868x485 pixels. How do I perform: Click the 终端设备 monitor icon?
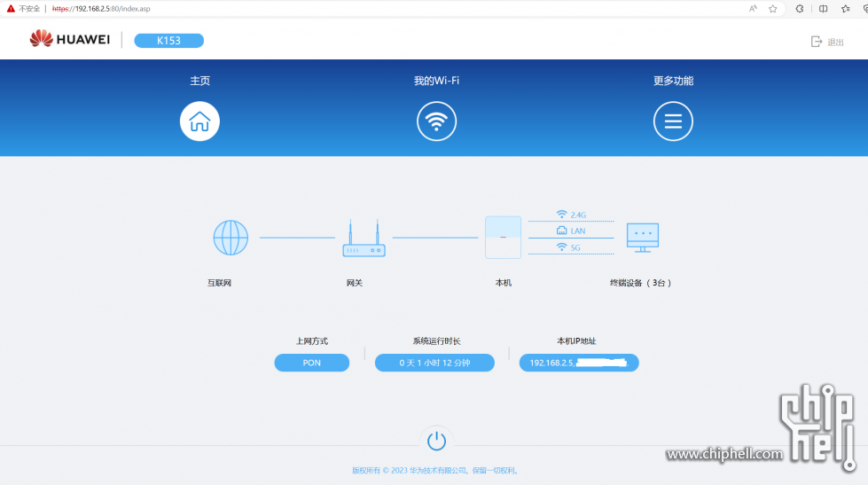pos(643,238)
